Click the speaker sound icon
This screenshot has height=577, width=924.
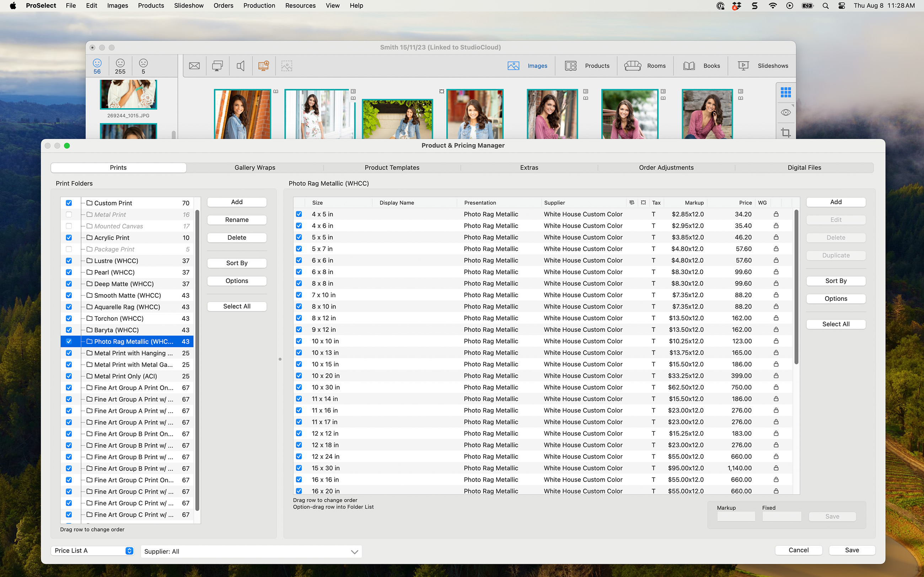pos(241,66)
